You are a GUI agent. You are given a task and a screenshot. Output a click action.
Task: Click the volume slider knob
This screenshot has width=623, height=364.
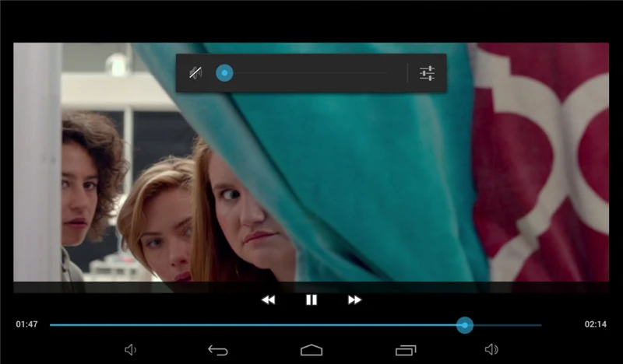[224, 73]
